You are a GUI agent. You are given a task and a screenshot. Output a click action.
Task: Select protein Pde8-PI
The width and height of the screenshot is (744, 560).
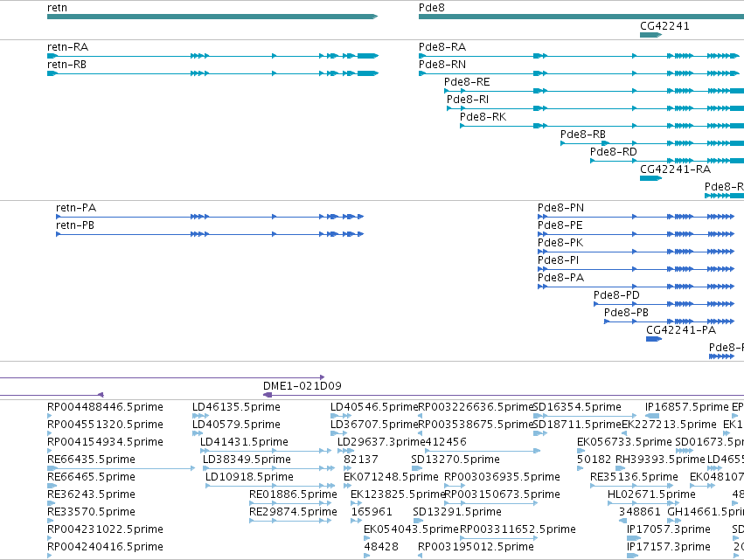click(558, 261)
